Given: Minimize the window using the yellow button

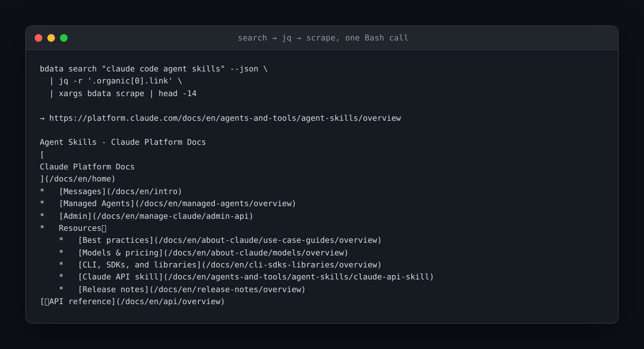Looking at the screenshot, I should (51, 38).
